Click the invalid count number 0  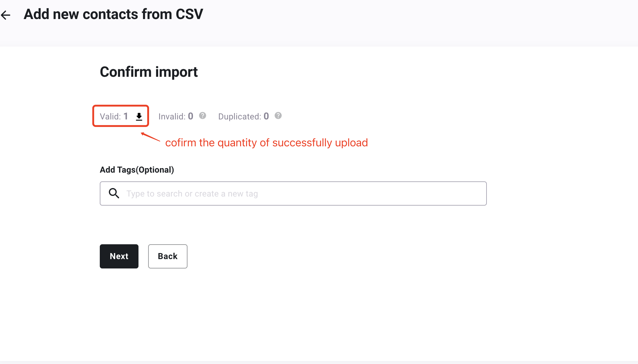[190, 116]
